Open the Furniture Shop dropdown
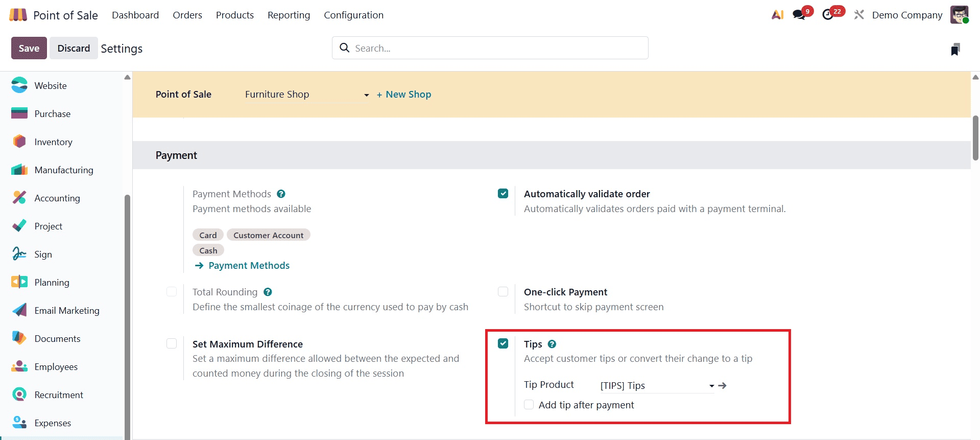The height and width of the screenshot is (440, 980). click(307, 95)
